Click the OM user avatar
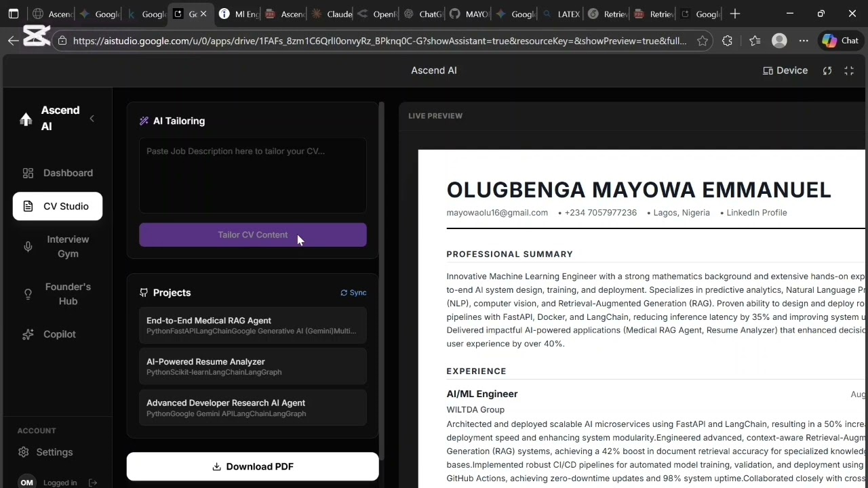The width and height of the screenshot is (868, 488). click(26, 482)
